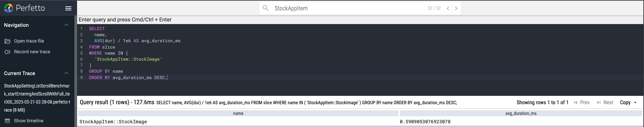Click the Prev results button
Viewport: 644px width, 127px height.
click(x=581, y=103)
